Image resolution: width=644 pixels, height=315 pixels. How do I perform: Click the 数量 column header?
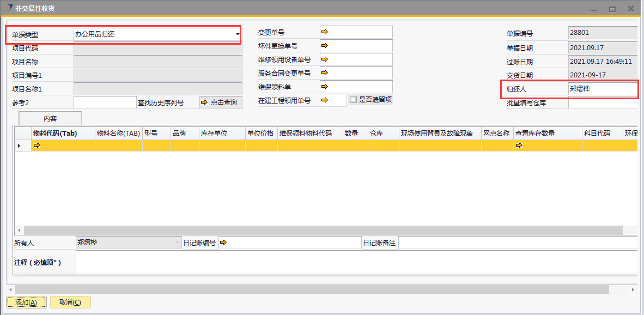click(351, 134)
